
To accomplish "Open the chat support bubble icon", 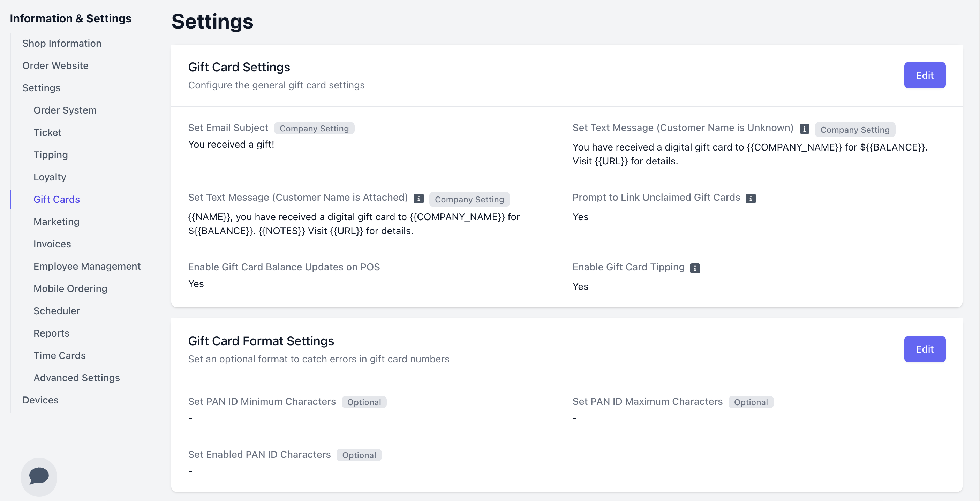I will click(39, 476).
